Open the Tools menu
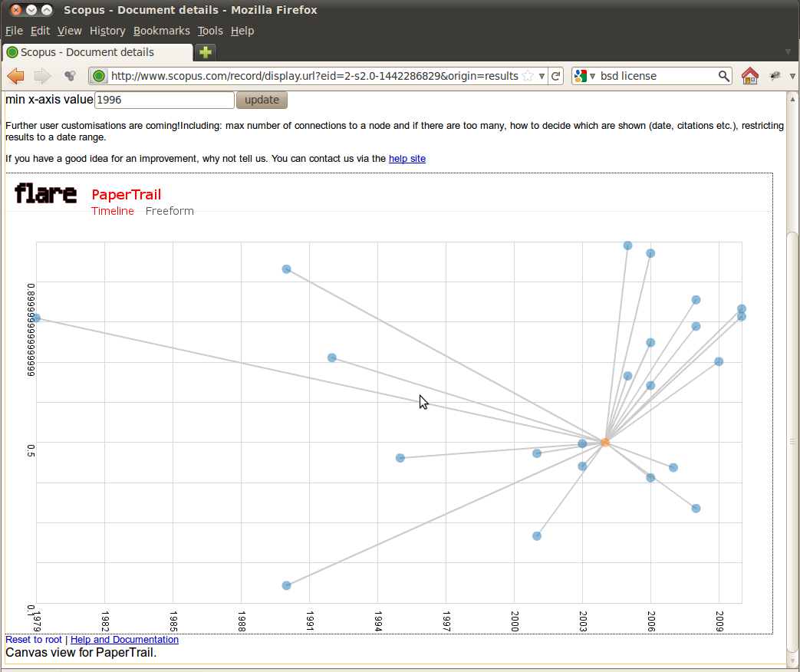Viewport: 800px width, 672px height. 210,31
